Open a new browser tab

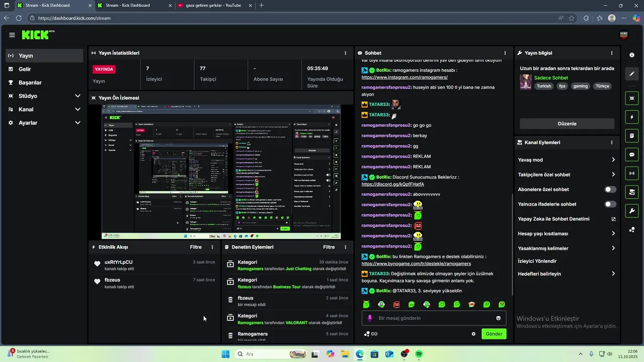(261, 6)
